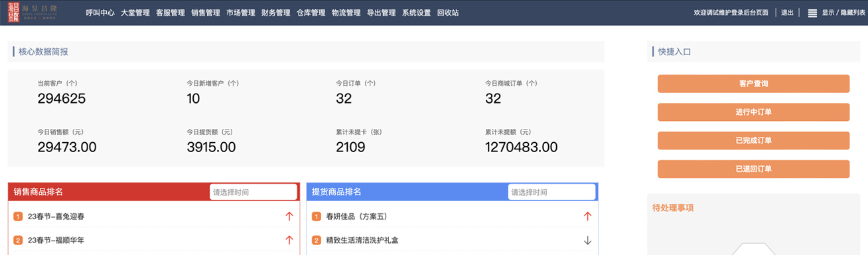Open the 客服管理 menu
The width and height of the screenshot is (868, 255).
point(171,13)
